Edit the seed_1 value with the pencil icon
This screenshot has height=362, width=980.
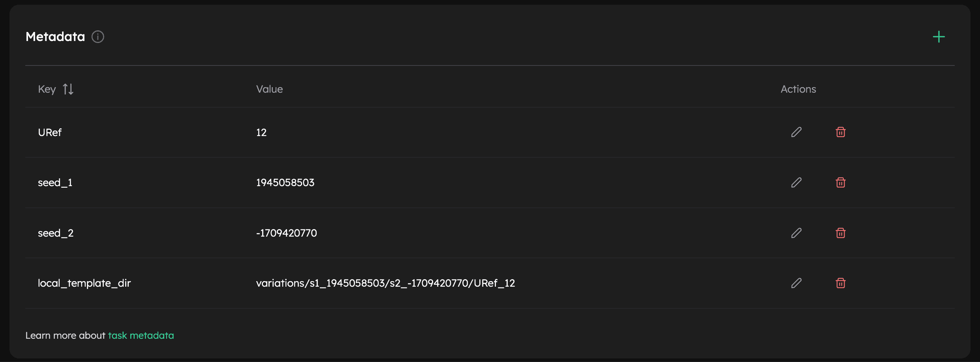pos(796,182)
